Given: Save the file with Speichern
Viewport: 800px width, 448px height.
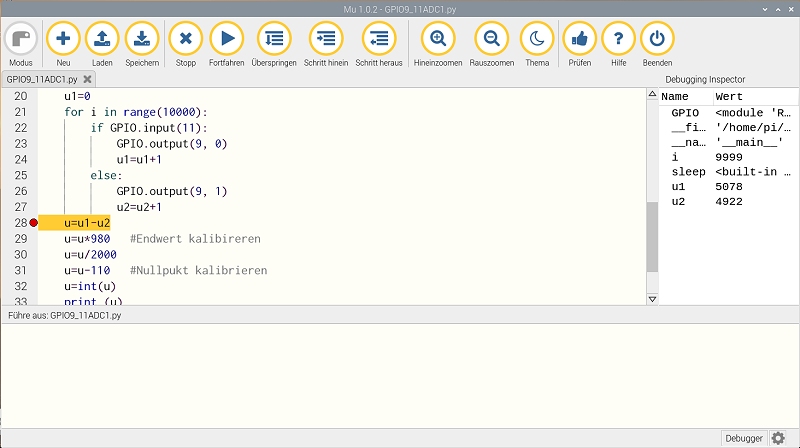Looking at the screenshot, I should tap(142, 40).
